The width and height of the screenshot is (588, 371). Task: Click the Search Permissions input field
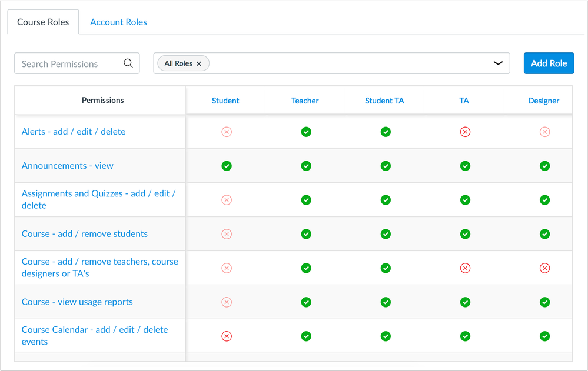click(65, 63)
